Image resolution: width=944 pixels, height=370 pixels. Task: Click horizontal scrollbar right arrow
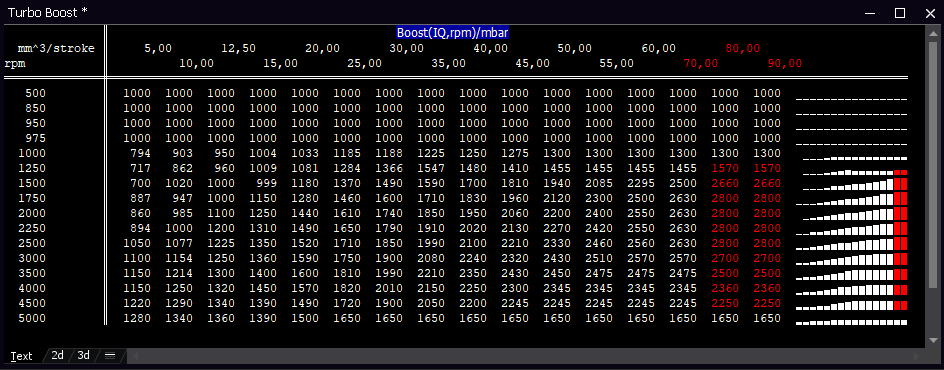click(x=917, y=356)
